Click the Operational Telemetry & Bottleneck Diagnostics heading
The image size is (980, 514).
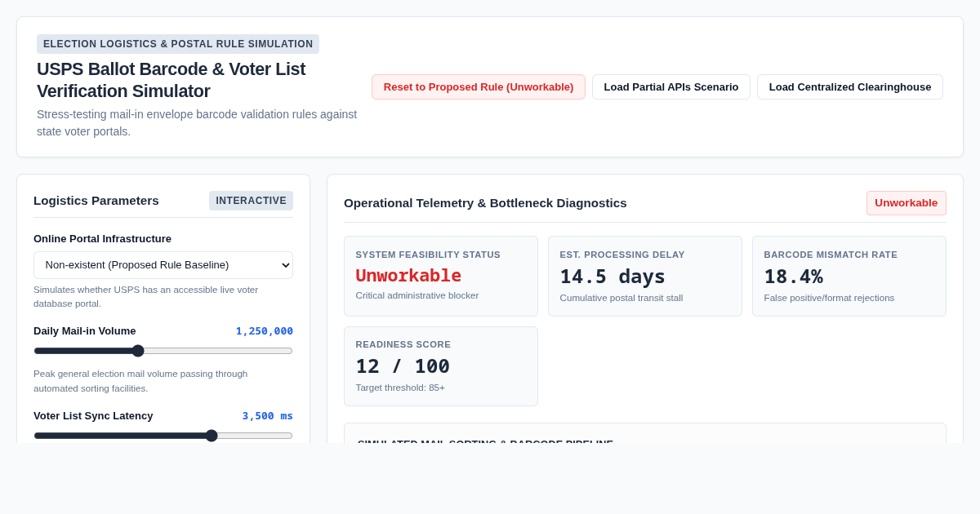485,203
